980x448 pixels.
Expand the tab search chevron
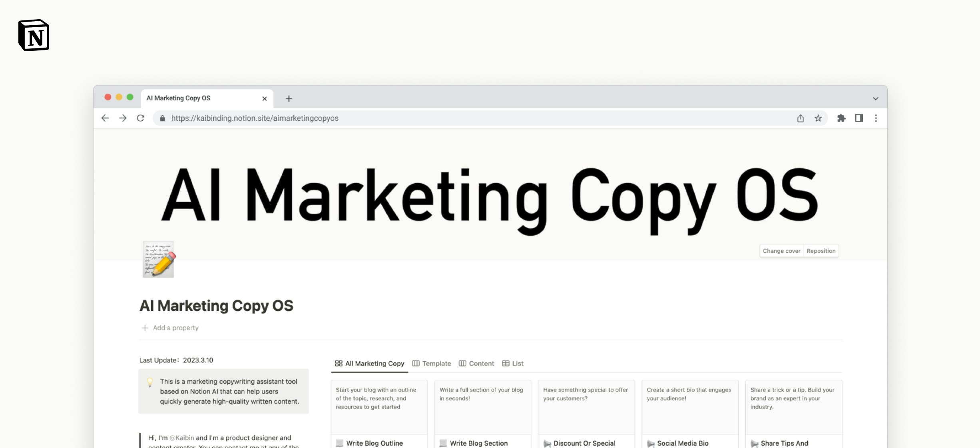[875, 98]
